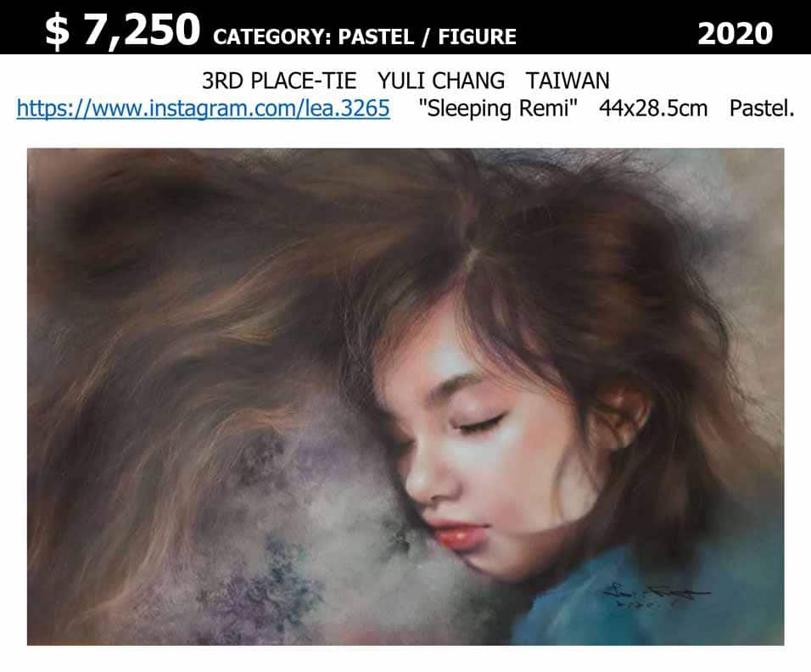
Task: Click the girl's red lips
Action: point(456,535)
